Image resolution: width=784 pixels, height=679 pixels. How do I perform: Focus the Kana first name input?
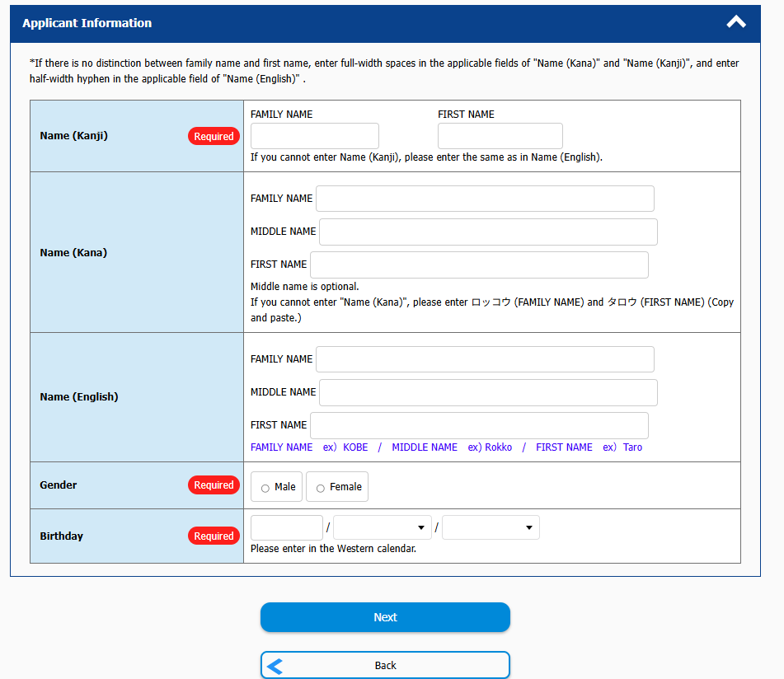[x=479, y=265]
